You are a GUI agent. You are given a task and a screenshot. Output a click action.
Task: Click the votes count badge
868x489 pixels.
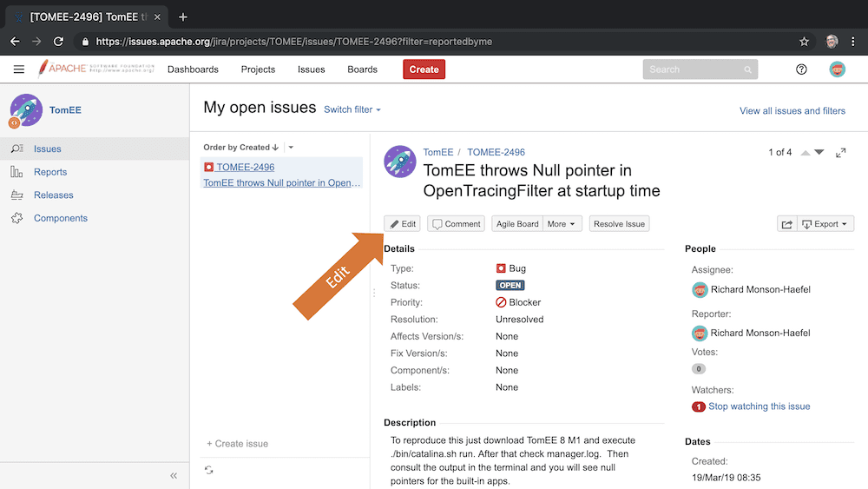(699, 369)
